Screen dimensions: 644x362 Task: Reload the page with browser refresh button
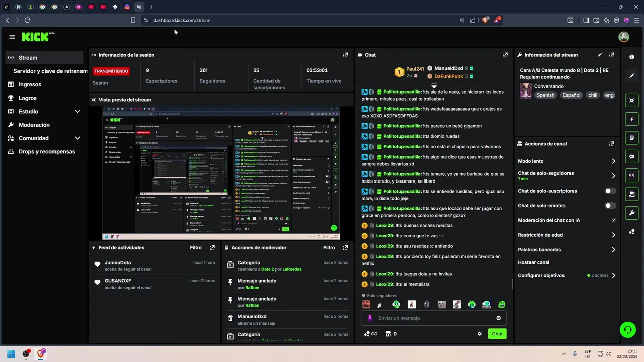[27, 20]
